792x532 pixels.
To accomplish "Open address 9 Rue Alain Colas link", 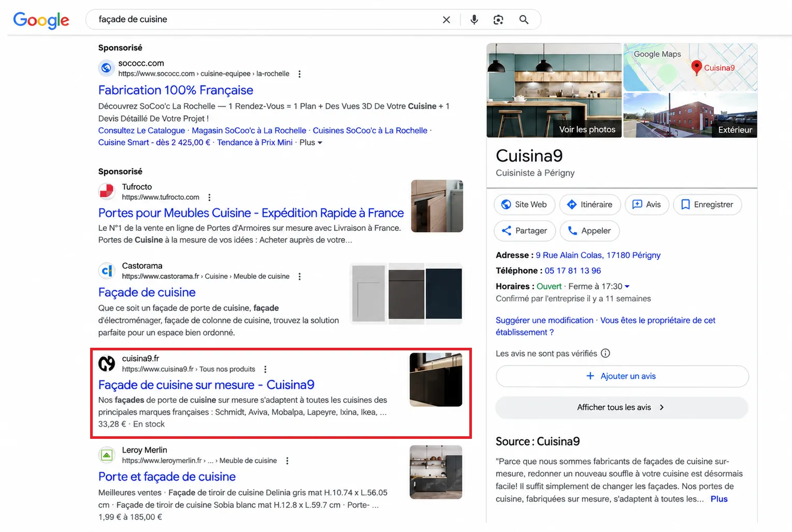I will click(598, 255).
